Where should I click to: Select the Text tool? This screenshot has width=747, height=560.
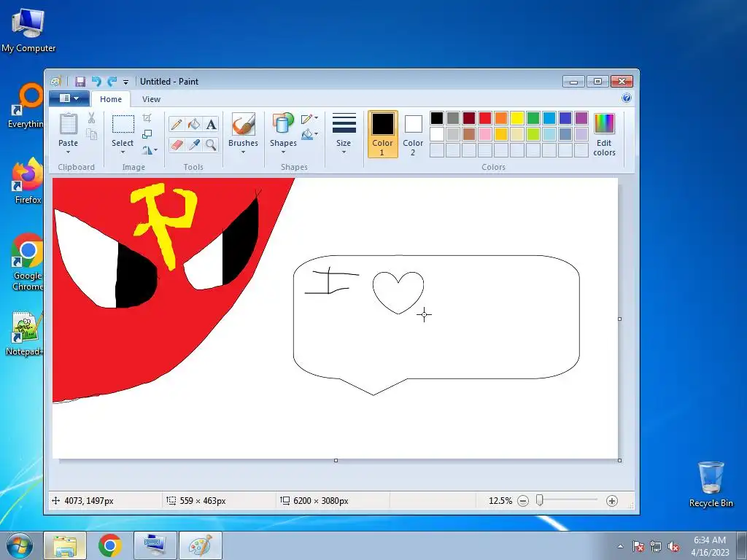(211, 124)
